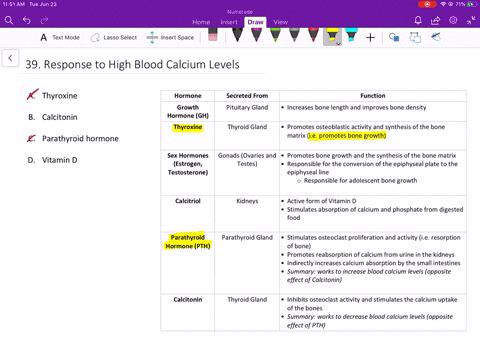The width and height of the screenshot is (480, 360).
Task: Enable Text Mode
Action: pos(60,38)
